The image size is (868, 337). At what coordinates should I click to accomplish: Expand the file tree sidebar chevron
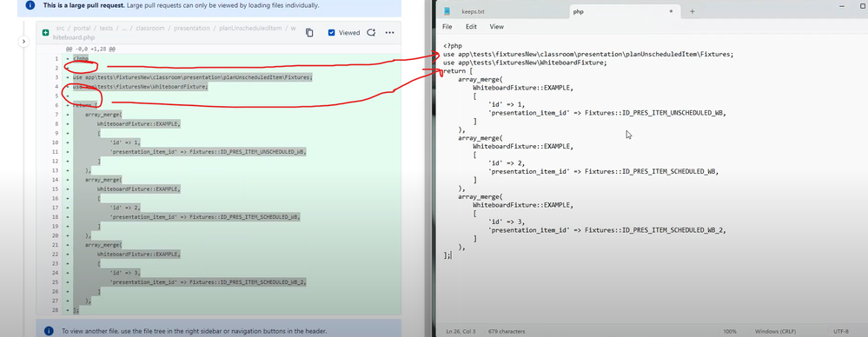pyautogui.click(x=23, y=41)
